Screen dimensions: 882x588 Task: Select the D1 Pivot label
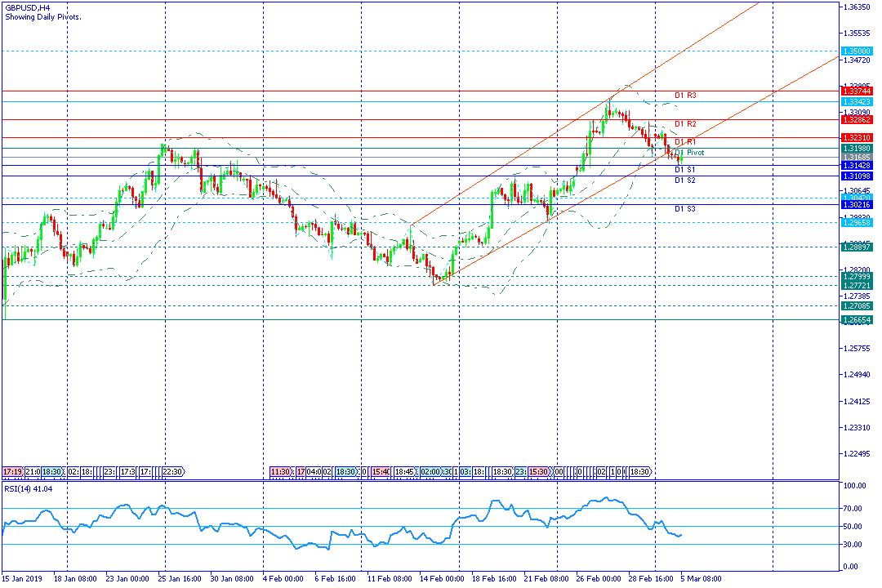689,153
